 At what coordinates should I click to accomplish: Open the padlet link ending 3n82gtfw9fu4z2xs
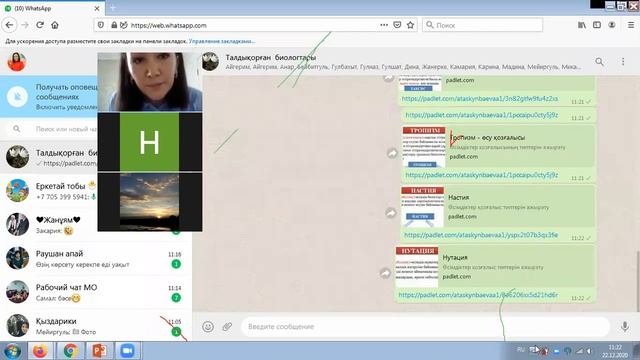tap(480, 99)
